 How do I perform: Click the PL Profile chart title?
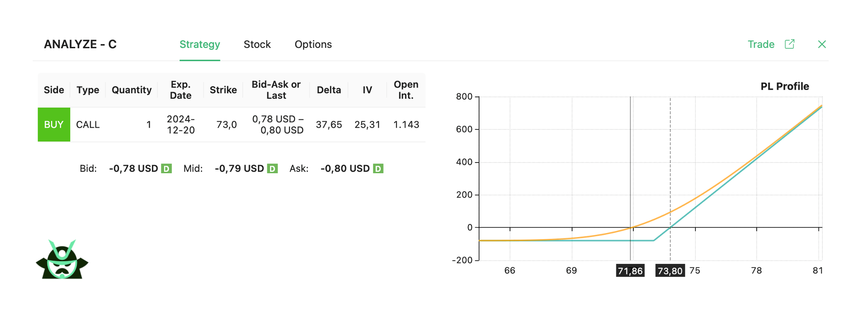[x=784, y=86]
